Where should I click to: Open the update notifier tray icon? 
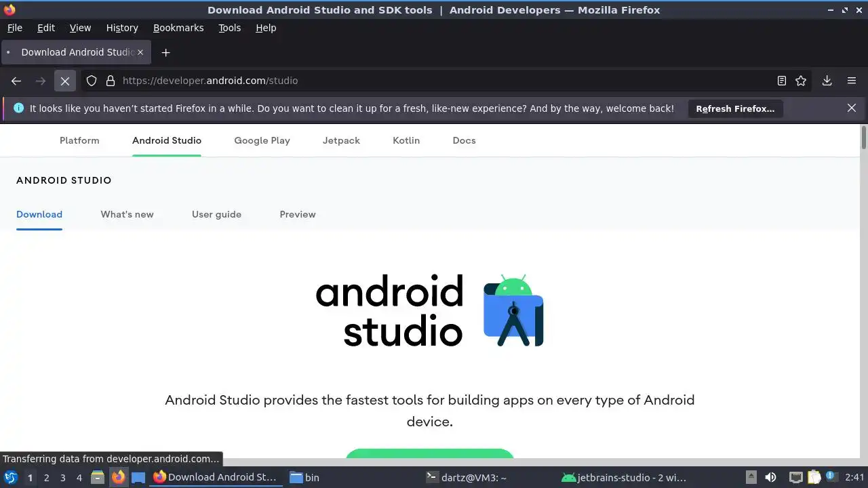point(831,477)
